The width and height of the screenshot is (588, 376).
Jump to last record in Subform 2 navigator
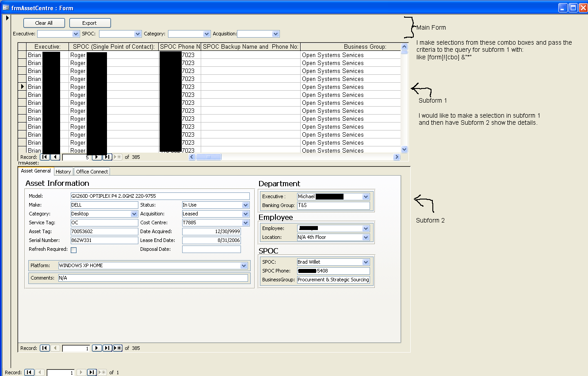pyautogui.click(x=107, y=348)
